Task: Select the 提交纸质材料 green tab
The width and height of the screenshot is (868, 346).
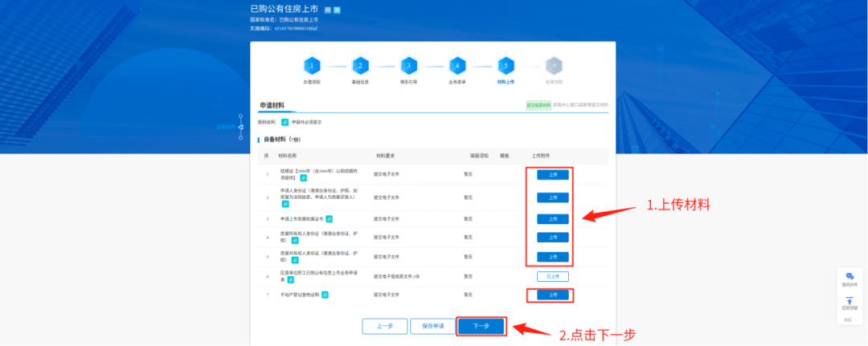Action: click(538, 105)
